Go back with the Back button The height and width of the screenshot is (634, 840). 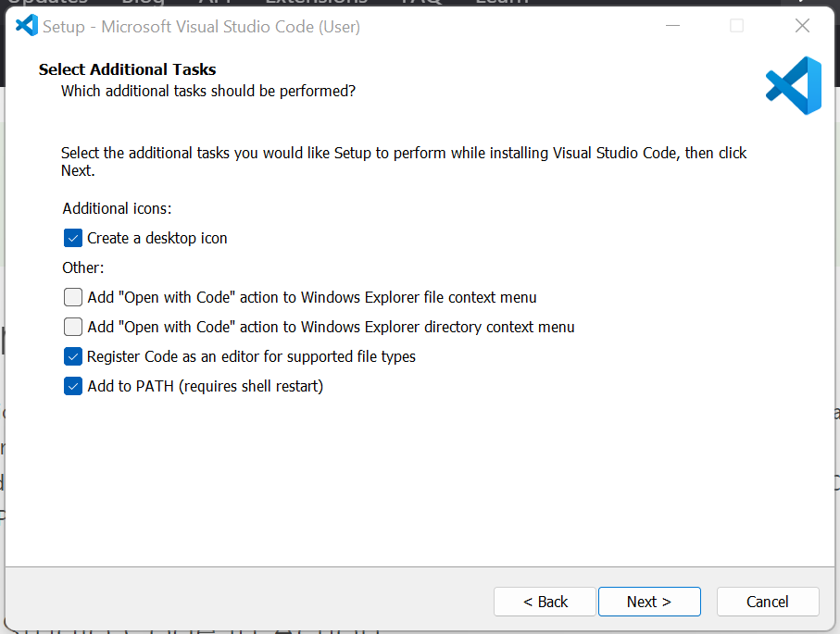coord(545,602)
